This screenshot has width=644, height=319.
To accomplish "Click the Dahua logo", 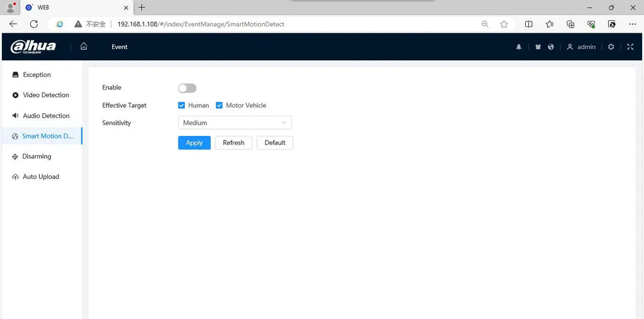I will point(33,47).
